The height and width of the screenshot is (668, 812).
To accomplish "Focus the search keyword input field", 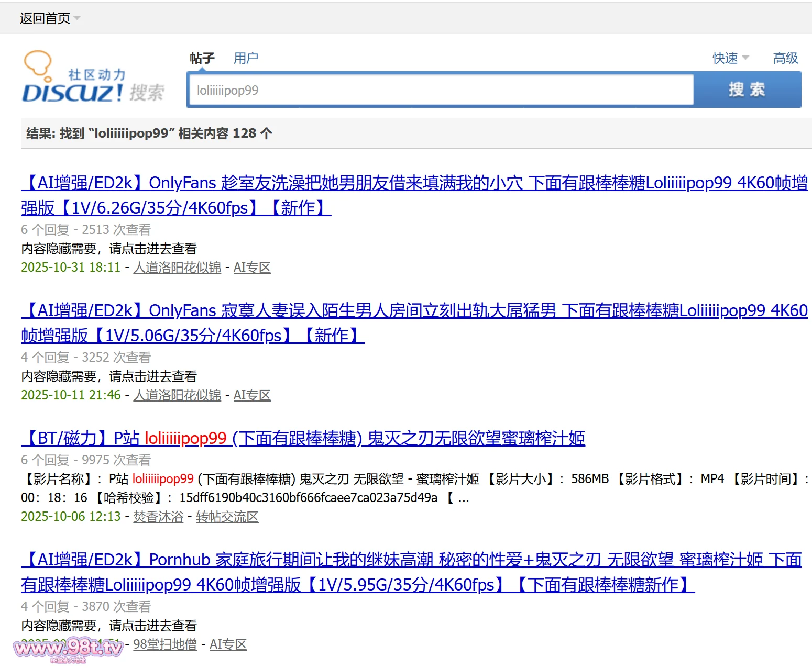I will point(440,90).
